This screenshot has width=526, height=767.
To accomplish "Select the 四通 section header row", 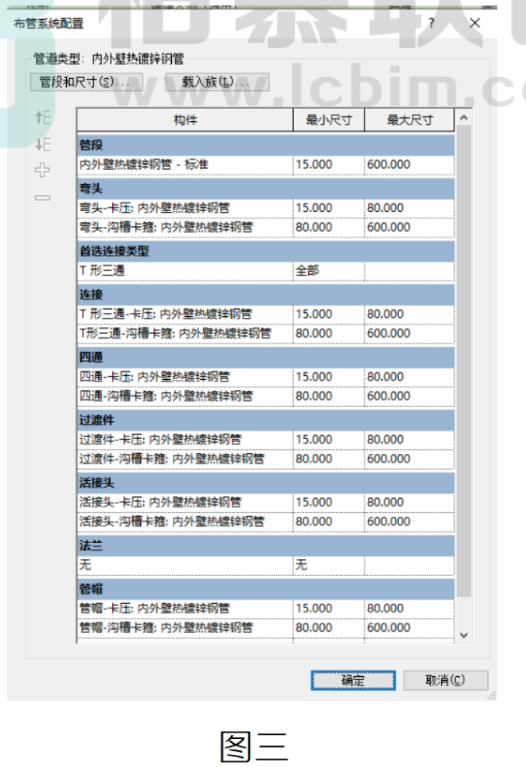I will (266, 357).
